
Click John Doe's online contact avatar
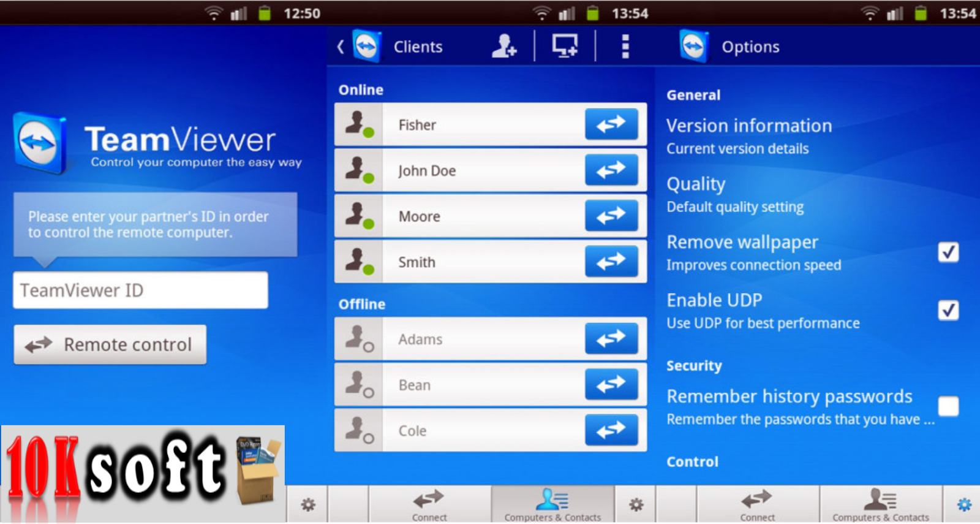point(359,170)
